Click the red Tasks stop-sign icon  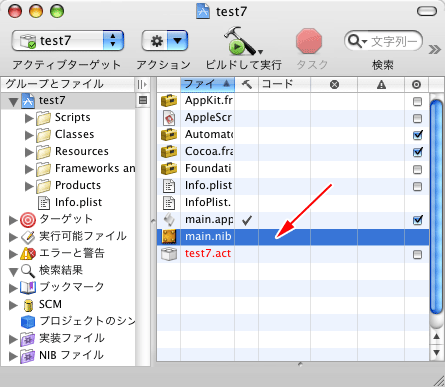(309, 42)
